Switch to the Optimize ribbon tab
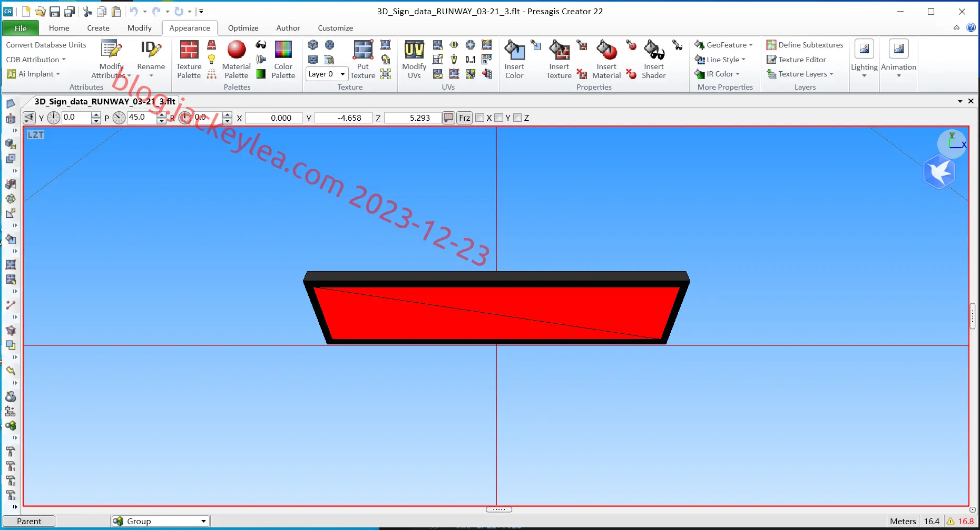Screen dimensions: 980x530 pyautogui.click(x=243, y=28)
